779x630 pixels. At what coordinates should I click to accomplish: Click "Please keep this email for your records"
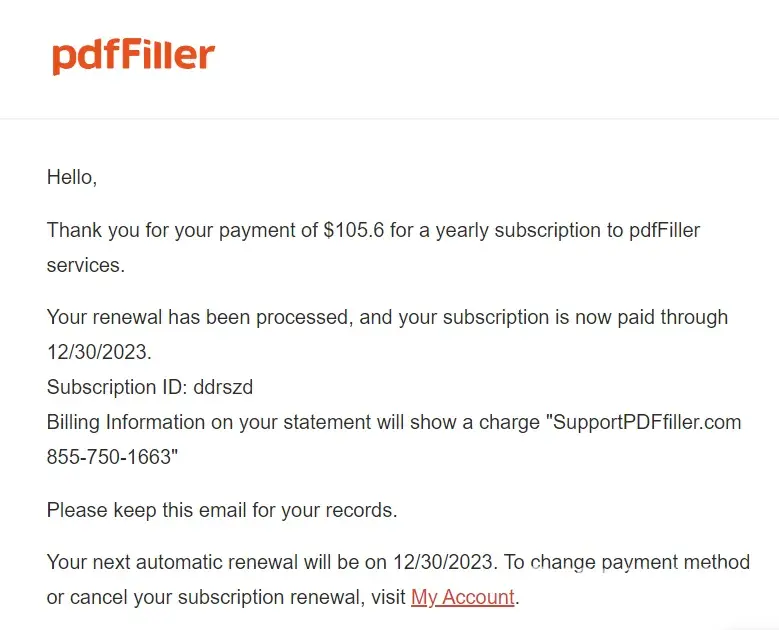pos(222,510)
